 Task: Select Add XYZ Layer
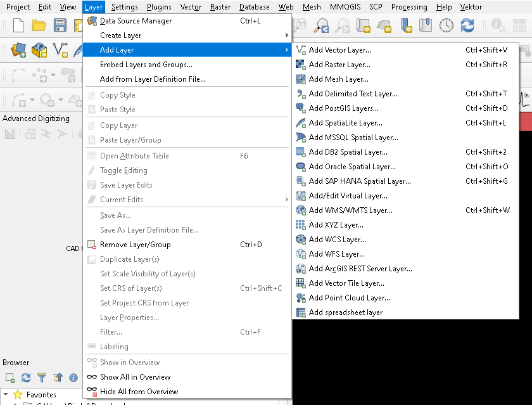[x=405, y=225]
